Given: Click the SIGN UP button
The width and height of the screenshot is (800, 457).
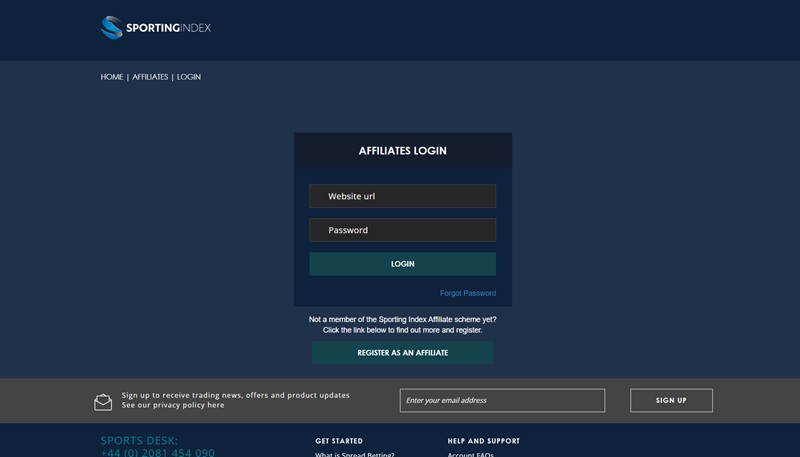Looking at the screenshot, I should pos(671,400).
